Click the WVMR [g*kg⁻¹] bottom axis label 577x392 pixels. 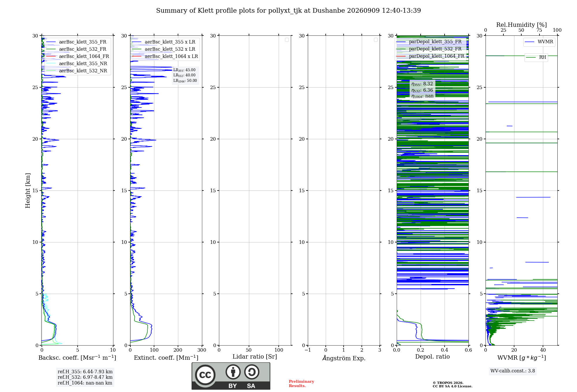(522, 358)
